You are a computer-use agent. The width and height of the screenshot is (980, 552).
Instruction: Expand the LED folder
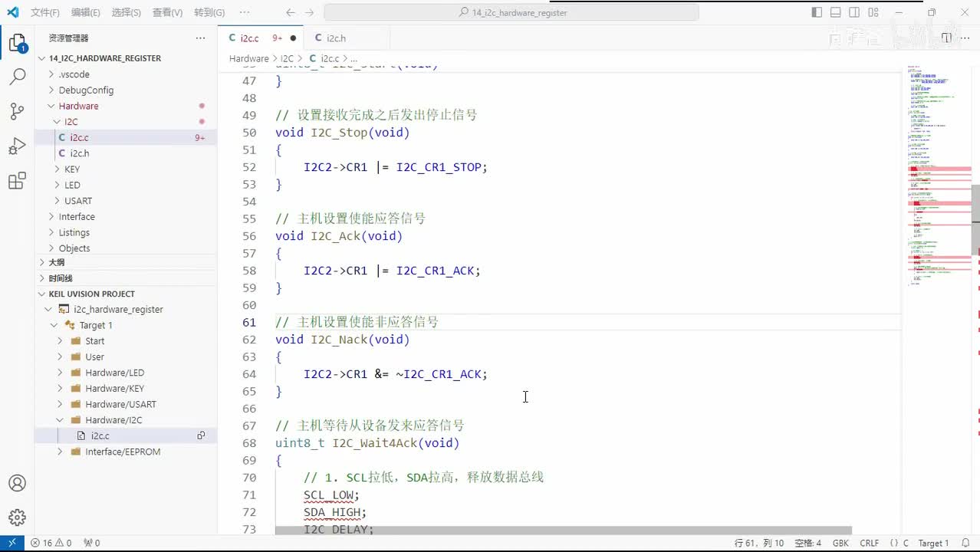pos(72,185)
